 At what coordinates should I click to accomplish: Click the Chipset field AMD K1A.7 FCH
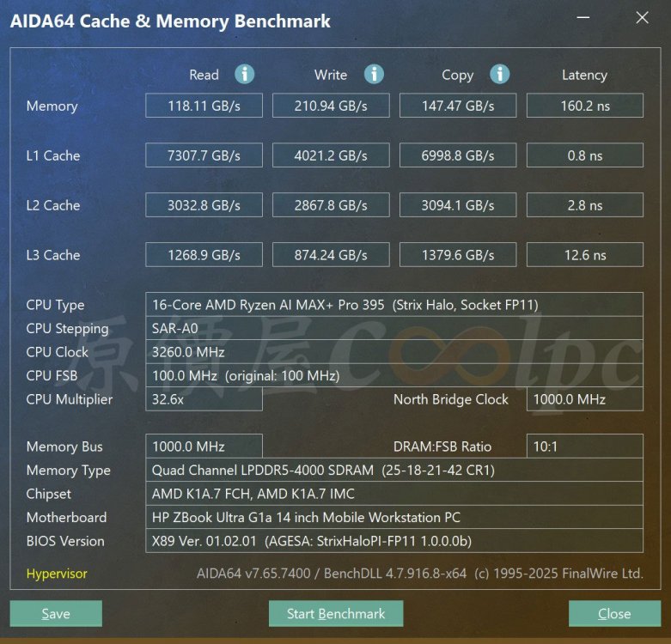pos(394,494)
